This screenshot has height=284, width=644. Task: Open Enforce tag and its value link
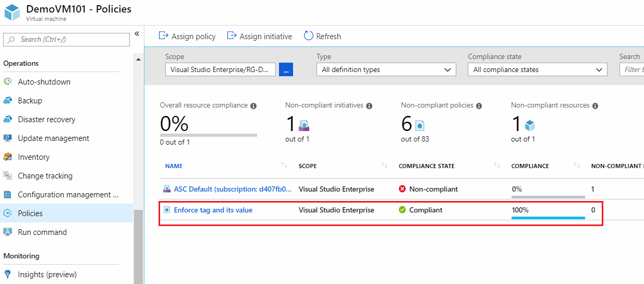pyautogui.click(x=213, y=210)
